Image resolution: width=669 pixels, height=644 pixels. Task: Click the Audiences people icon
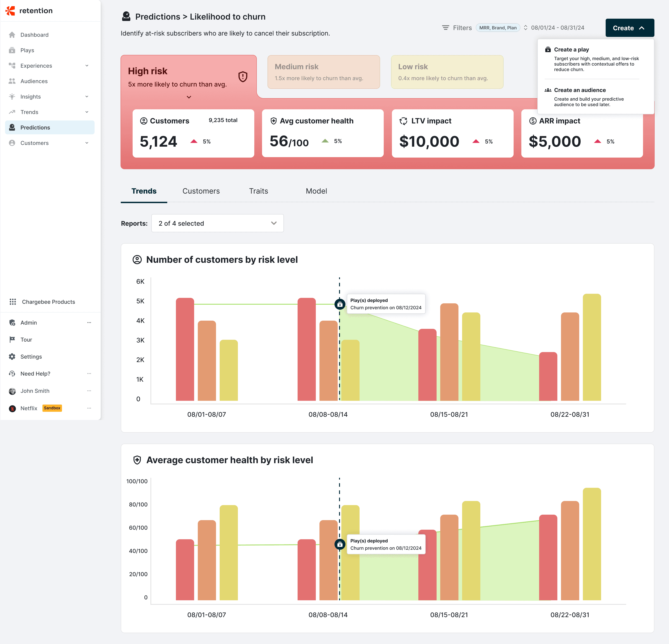pyautogui.click(x=12, y=81)
